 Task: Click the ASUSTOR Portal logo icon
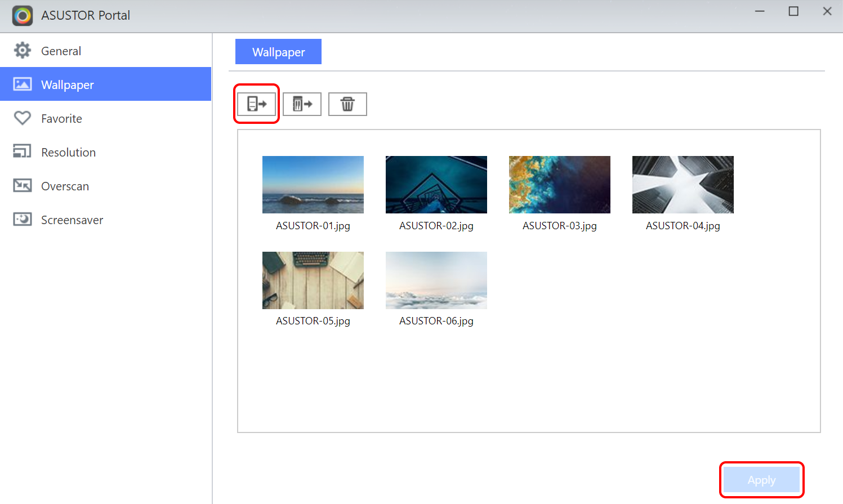23,16
